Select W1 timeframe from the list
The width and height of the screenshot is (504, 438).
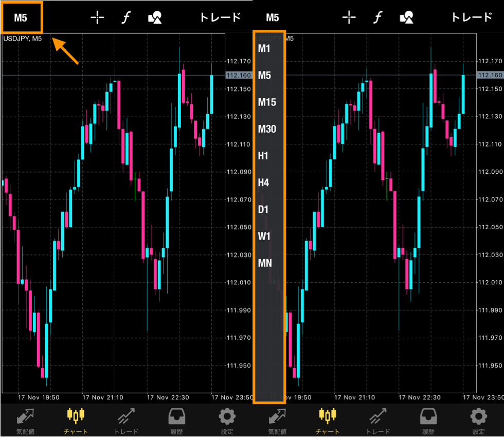pos(264,236)
